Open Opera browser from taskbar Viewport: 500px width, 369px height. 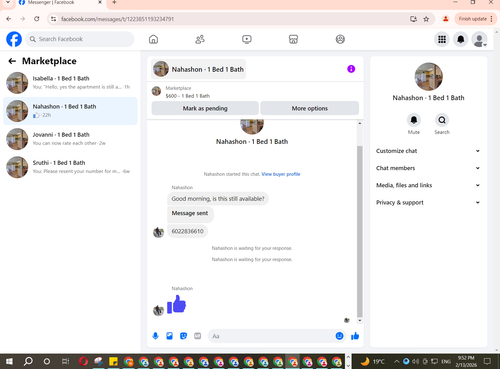83,361
